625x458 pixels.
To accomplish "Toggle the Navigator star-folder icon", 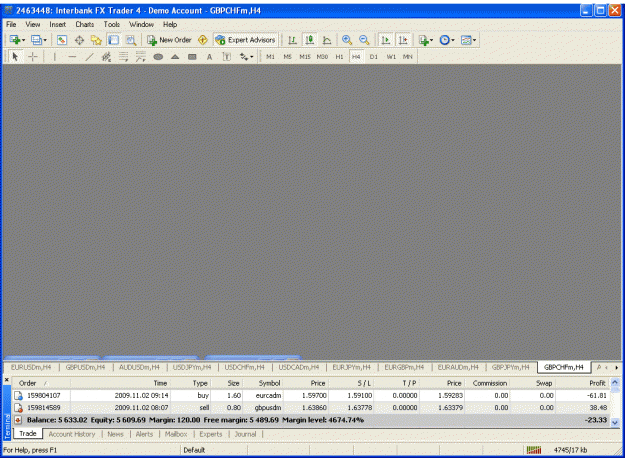I will coord(96,40).
